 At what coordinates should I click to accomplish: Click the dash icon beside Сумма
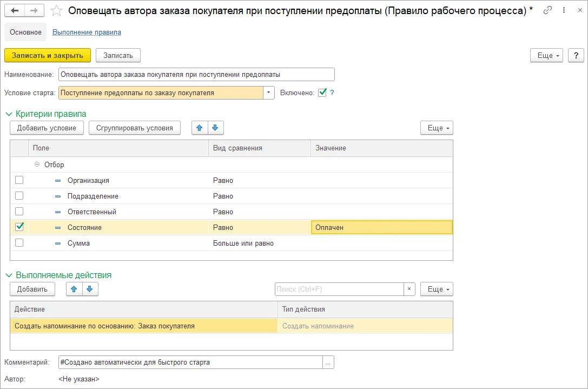(58, 243)
